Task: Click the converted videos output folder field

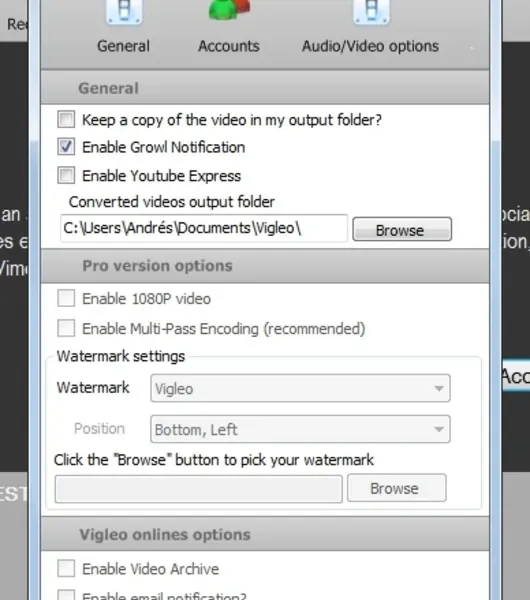Action: coord(204,228)
